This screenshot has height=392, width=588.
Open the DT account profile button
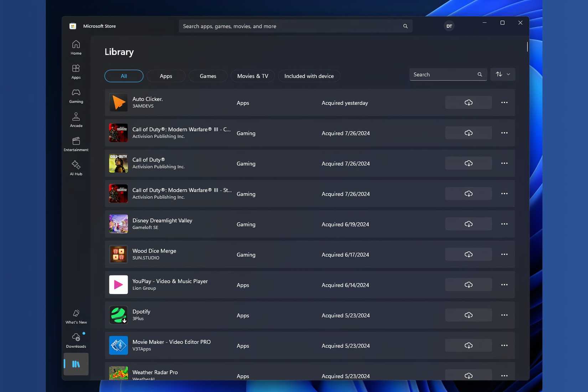[x=449, y=26]
